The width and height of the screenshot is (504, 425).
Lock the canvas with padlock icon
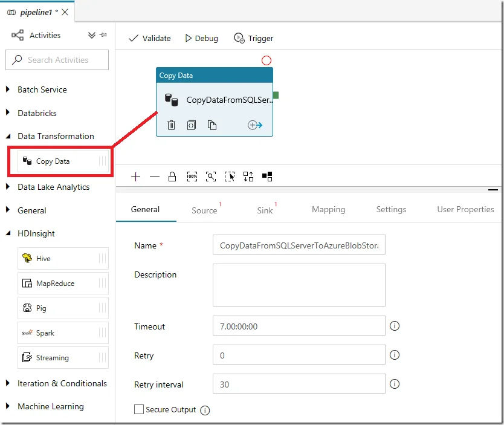172,177
